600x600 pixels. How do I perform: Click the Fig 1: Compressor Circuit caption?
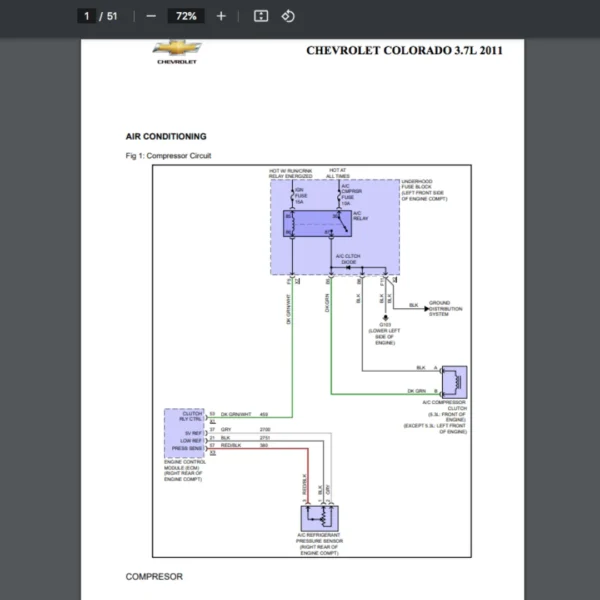(x=168, y=156)
